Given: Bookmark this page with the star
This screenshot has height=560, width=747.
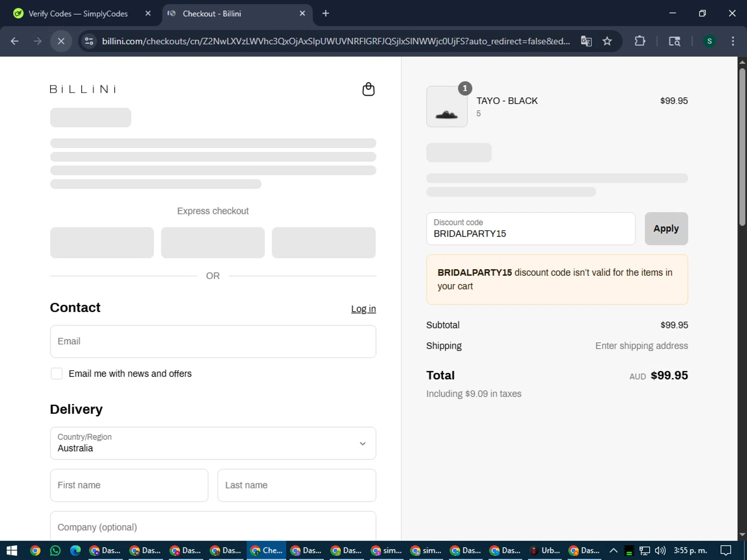Looking at the screenshot, I should pos(607,41).
